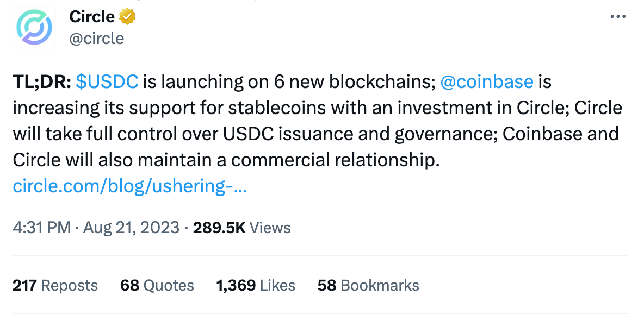
Task: Open the $USDC cashtag link
Action: pos(107,81)
